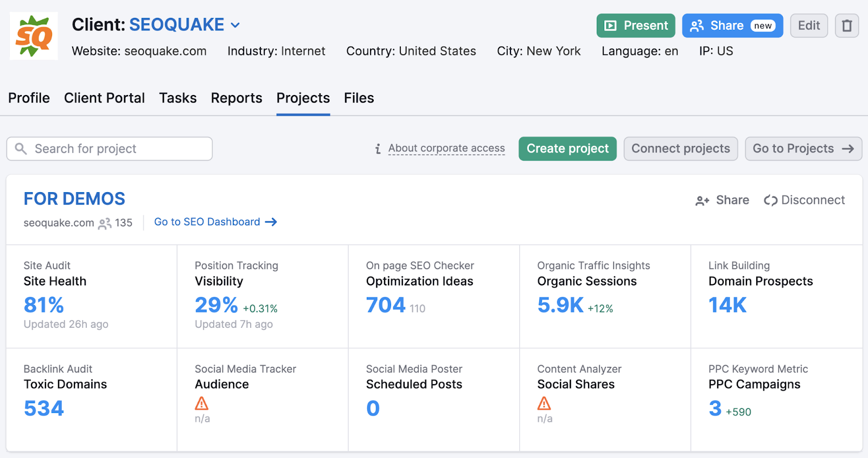Click the Social Media Poster label
Image resolution: width=868 pixels, height=458 pixels.
coord(414,369)
